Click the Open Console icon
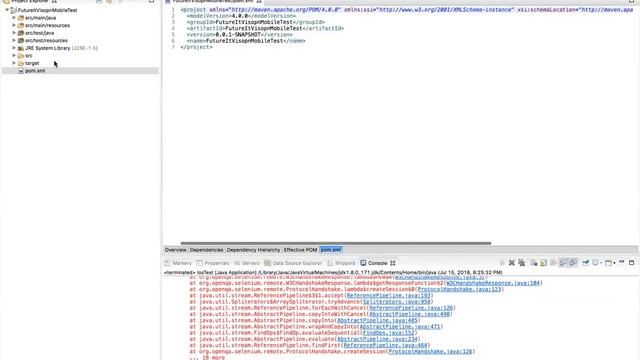Image resolution: width=640 pixels, height=360 pixels. pyautogui.click(x=608, y=263)
